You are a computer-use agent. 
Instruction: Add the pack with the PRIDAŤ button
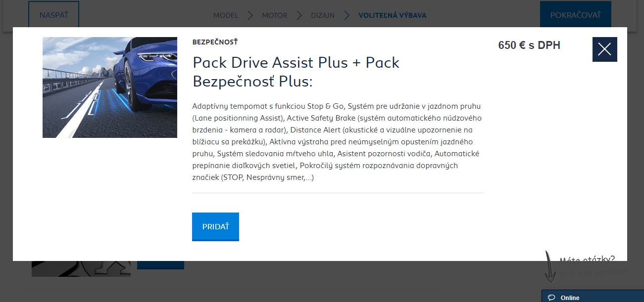tap(215, 227)
